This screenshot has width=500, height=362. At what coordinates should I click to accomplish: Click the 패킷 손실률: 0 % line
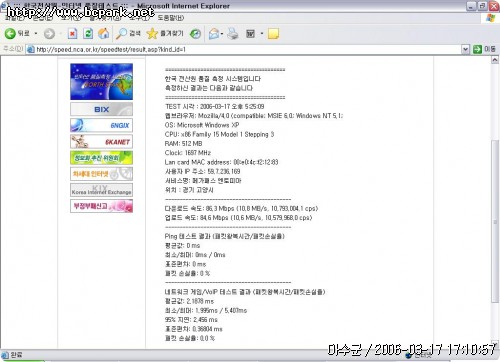(187, 273)
